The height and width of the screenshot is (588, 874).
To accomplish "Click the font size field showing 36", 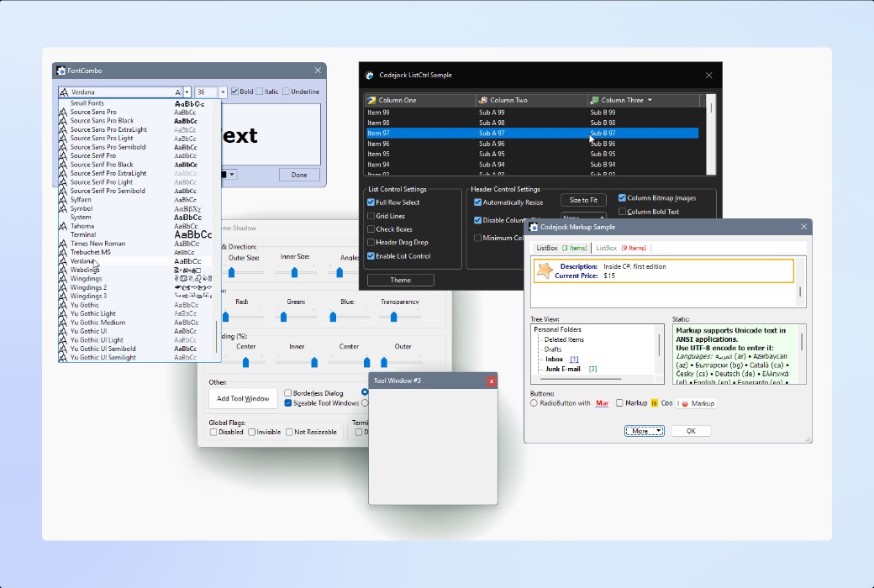I will 206,92.
